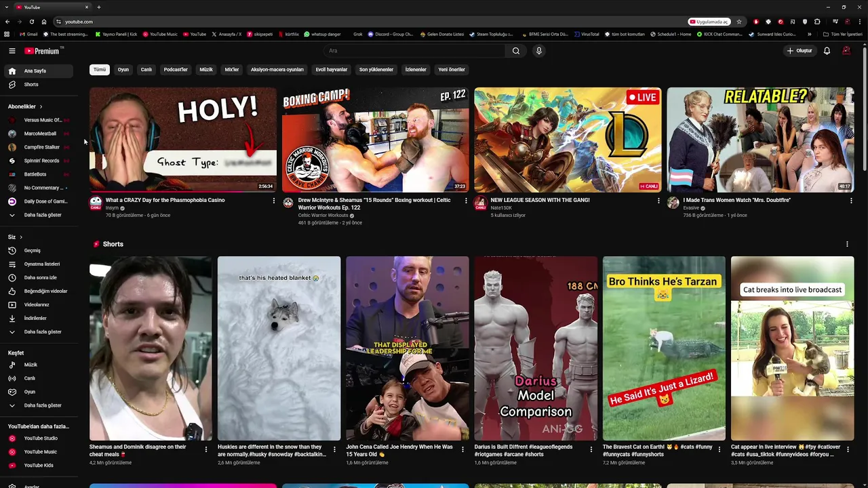Image resolution: width=868 pixels, height=488 pixels.
Task: Open the Celtic Warrior Workouts channel avatar
Action: 288,203
